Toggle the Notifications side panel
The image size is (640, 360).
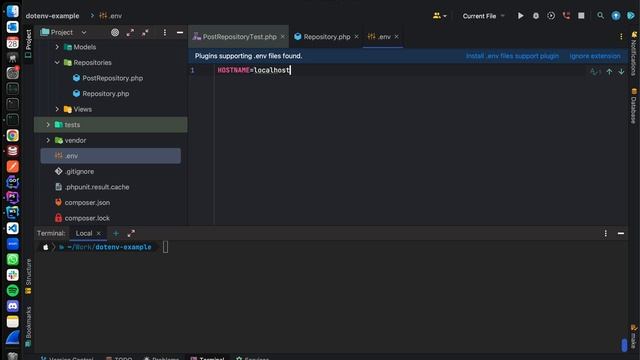(633, 54)
